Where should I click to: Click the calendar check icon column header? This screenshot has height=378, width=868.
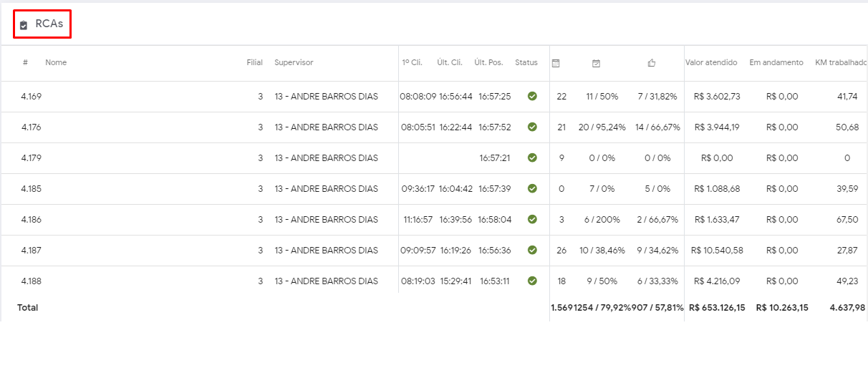(596, 63)
